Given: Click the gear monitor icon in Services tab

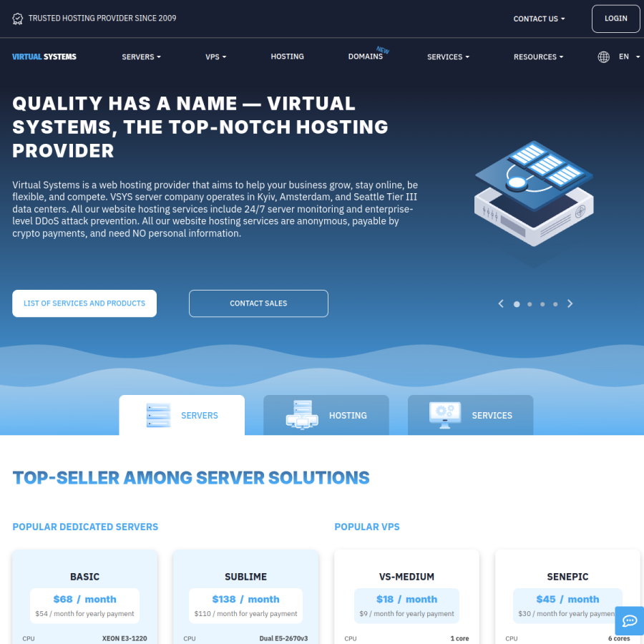Looking at the screenshot, I should [x=445, y=415].
